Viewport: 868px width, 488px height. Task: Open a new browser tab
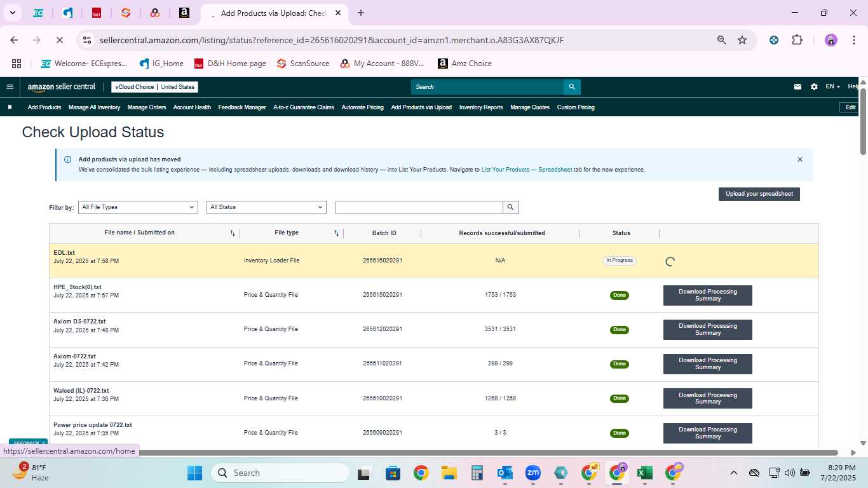coord(361,13)
